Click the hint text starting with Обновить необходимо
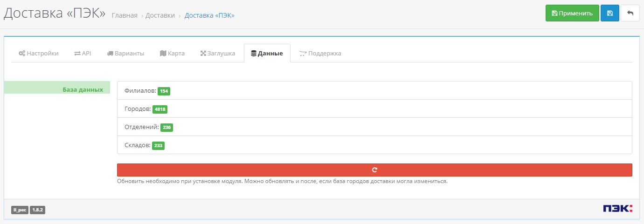Viewport: 644px width, 224px height. point(282,181)
